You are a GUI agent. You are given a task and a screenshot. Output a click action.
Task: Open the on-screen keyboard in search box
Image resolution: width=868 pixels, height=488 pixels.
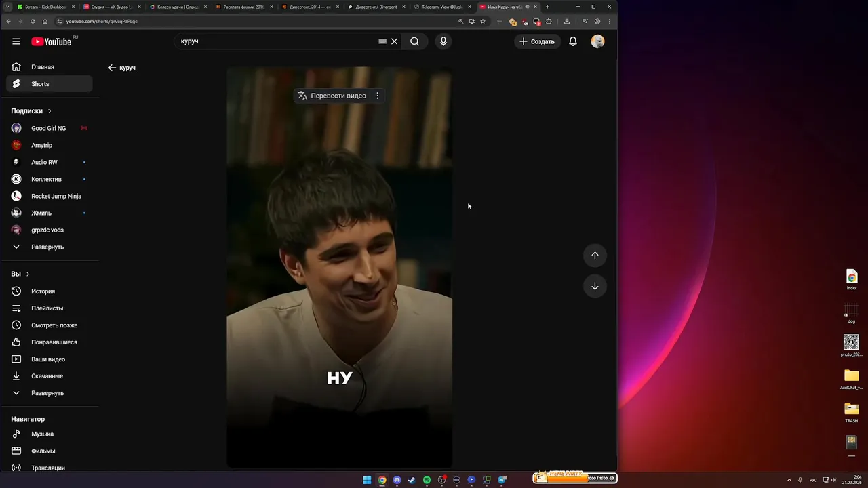(x=382, y=41)
